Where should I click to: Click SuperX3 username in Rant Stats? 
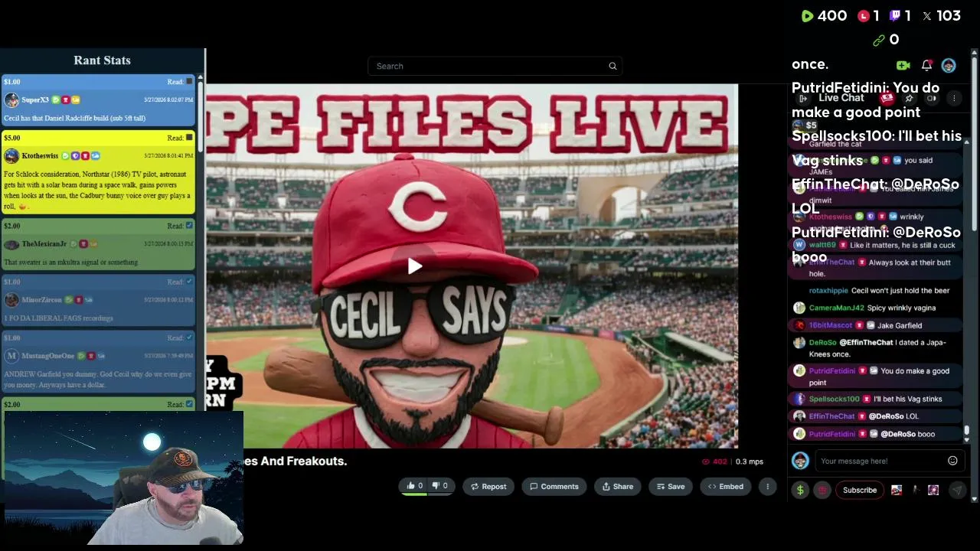point(35,100)
